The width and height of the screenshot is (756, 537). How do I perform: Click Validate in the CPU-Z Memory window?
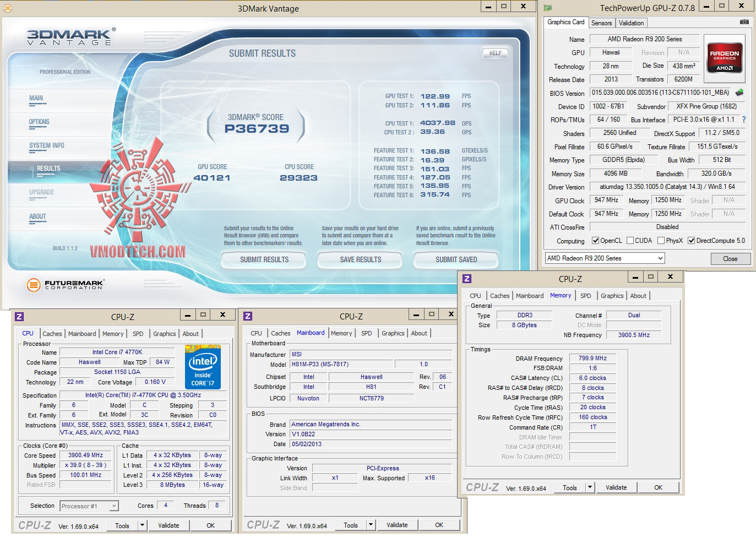point(616,487)
